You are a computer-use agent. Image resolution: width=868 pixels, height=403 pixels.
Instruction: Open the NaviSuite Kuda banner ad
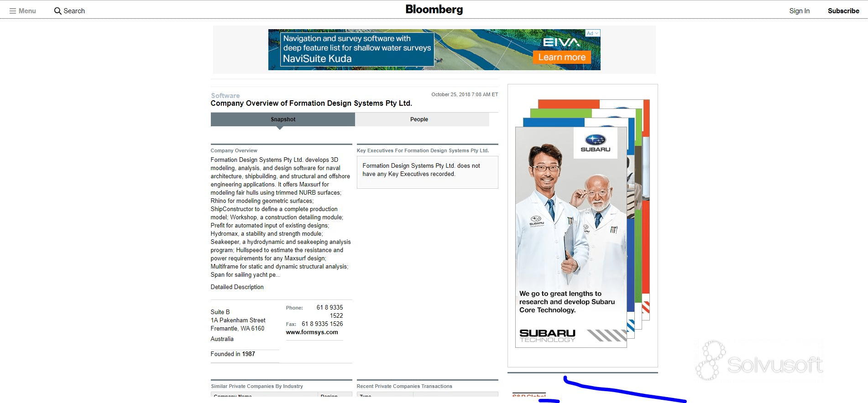pyautogui.click(x=434, y=50)
